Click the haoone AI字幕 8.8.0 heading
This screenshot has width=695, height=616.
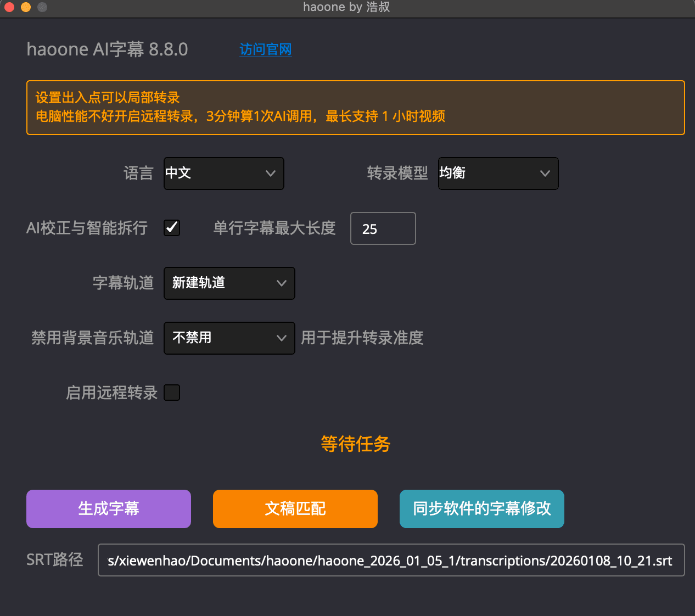[107, 49]
